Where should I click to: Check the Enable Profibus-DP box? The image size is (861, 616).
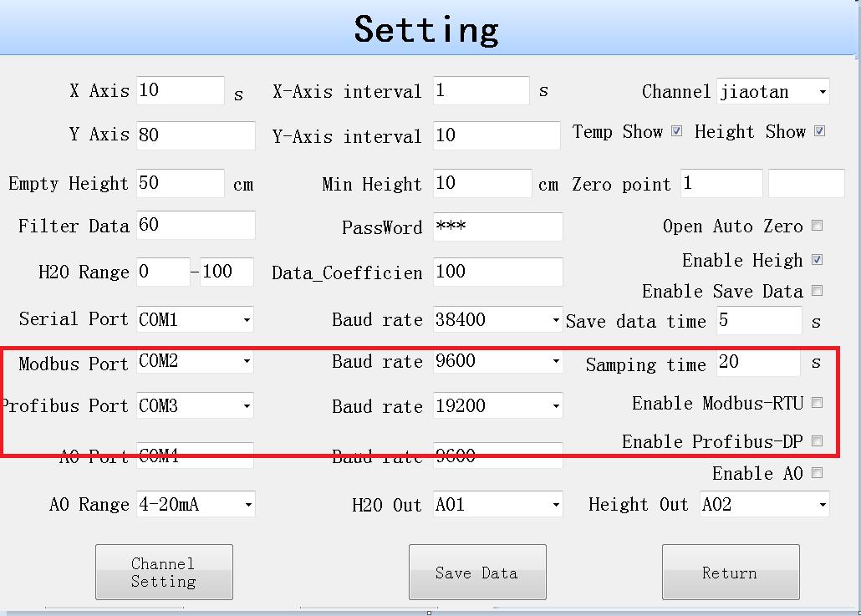[x=818, y=440]
